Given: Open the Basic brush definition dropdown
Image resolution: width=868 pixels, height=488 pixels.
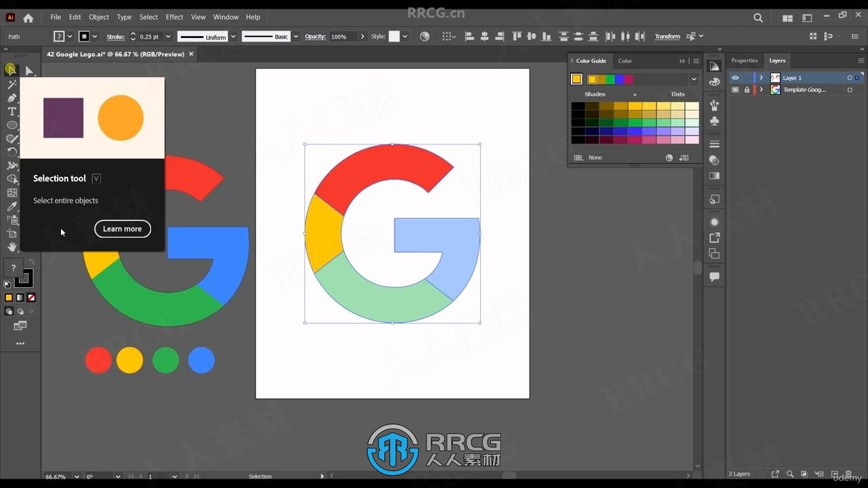Looking at the screenshot, I should tap(296, 37).
